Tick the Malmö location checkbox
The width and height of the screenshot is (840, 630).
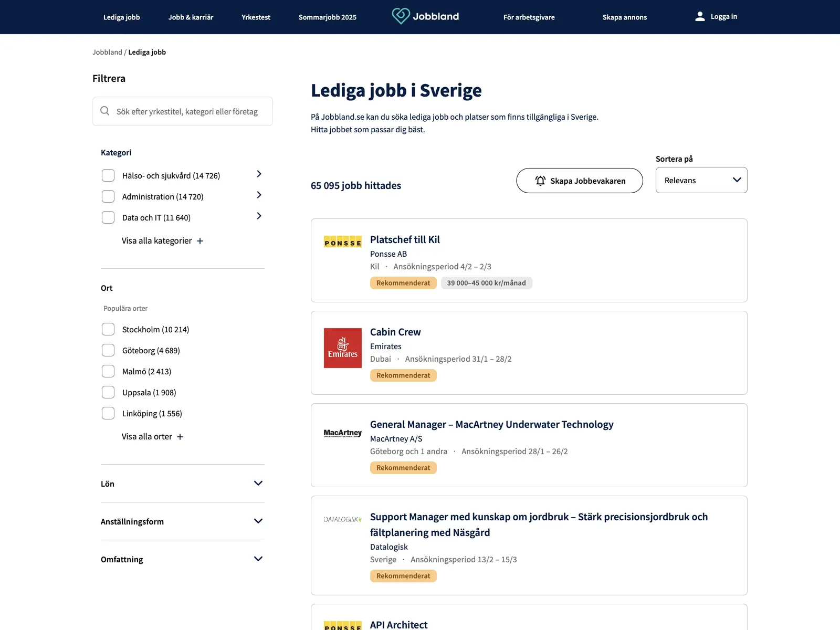(x=108, y=371)
